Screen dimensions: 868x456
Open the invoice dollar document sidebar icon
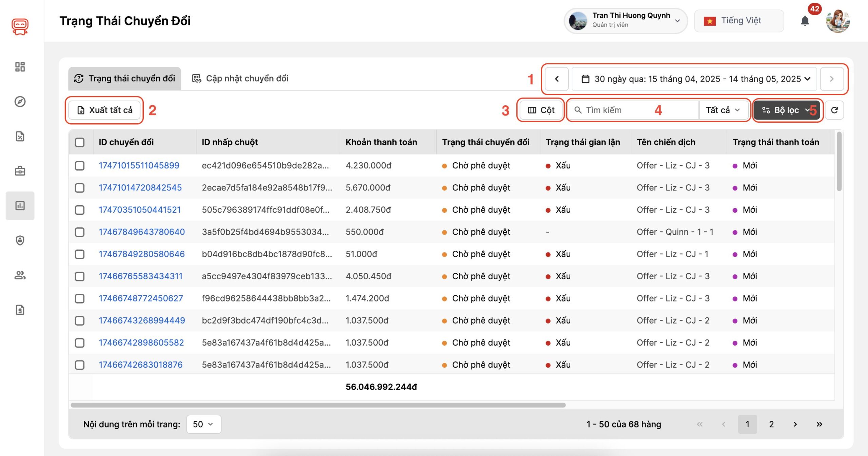(x=20, y=310)
